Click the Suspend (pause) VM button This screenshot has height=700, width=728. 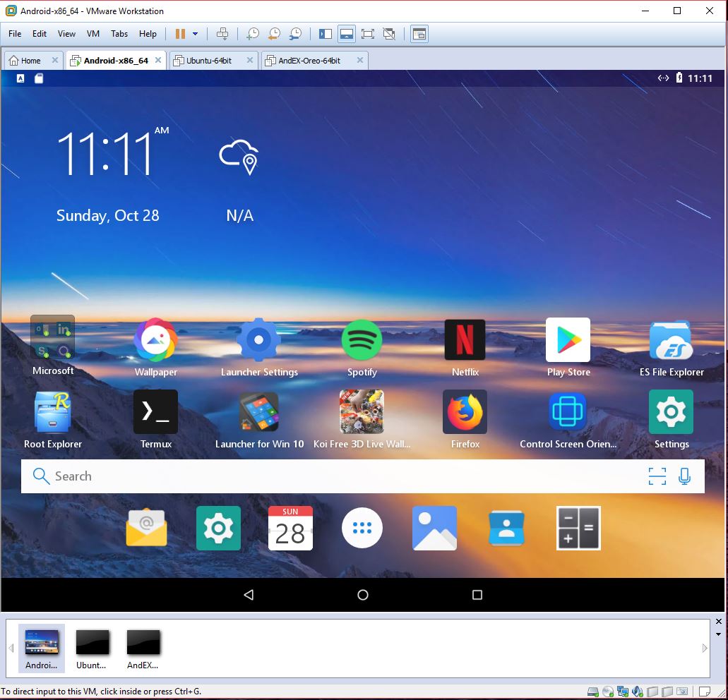[180, 34]
